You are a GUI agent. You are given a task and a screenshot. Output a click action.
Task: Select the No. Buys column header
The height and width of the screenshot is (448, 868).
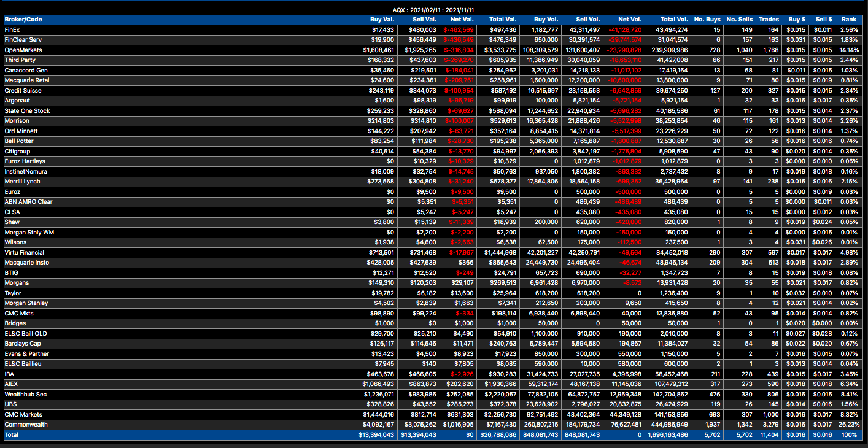(x=707, y=20)
